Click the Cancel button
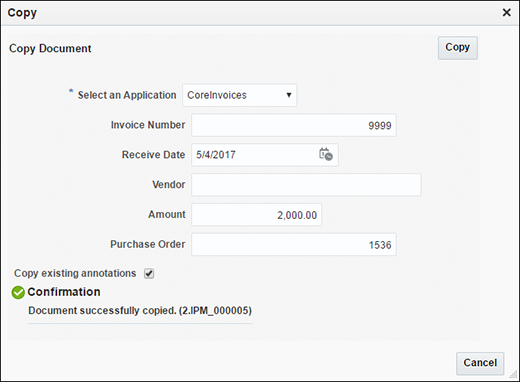Screen dimensions: 520x382 [x=480, y=363]
